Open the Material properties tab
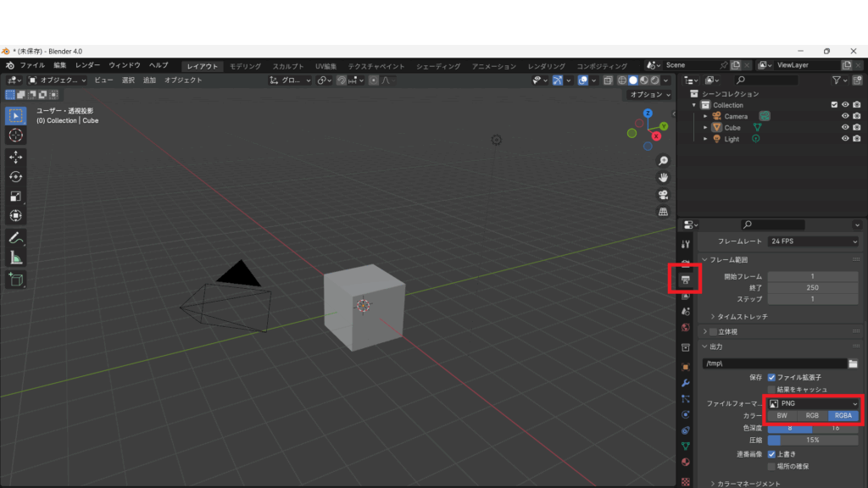The width and height of the screenshot is (868, 488). coord(685,462)
